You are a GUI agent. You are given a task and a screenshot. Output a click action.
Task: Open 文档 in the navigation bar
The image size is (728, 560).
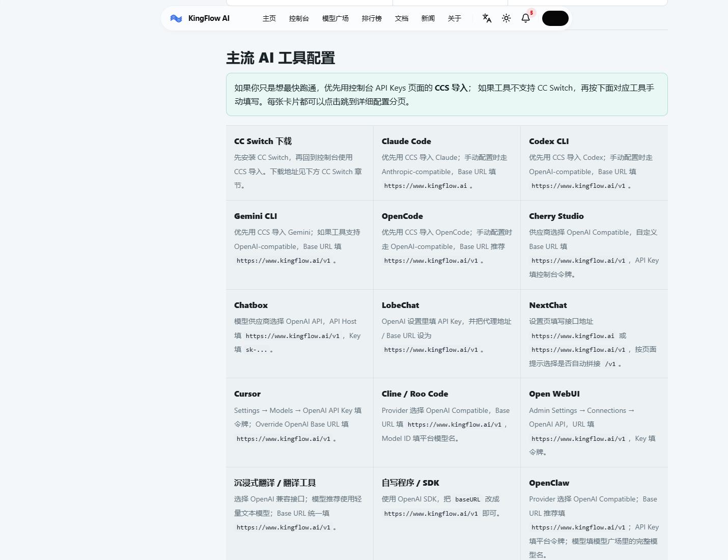click(402, 18)
